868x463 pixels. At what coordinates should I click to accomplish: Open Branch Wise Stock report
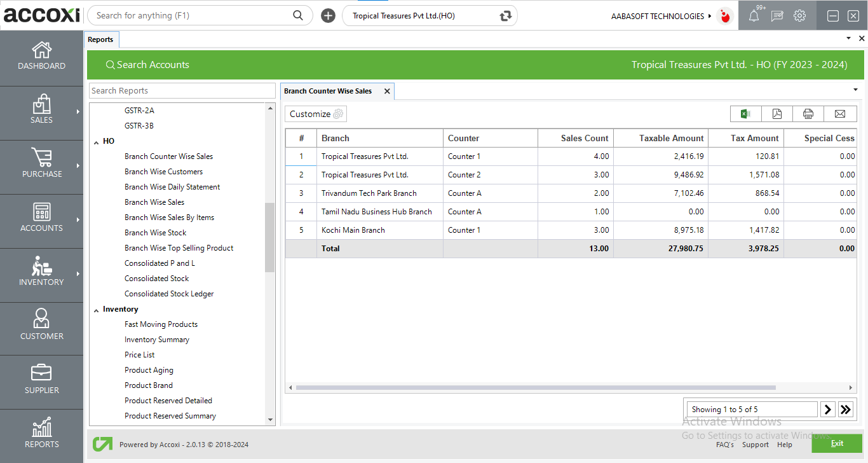tap(155, 233)
